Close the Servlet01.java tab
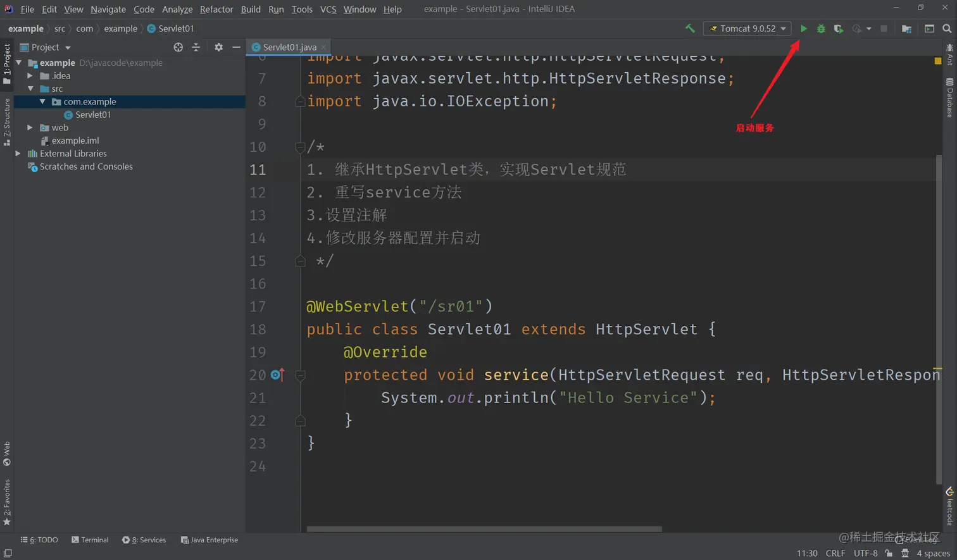Image resolution: width=957 pixels, height=560 pixels. tap(323, 47)
